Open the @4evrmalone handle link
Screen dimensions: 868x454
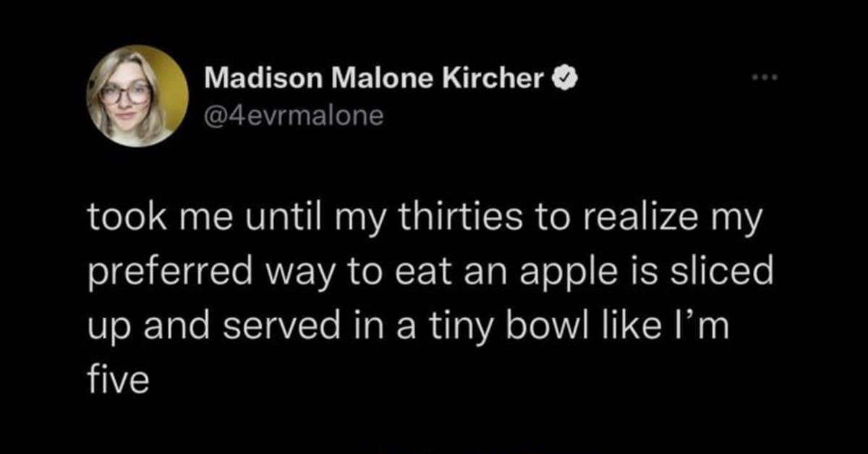(293, 116)
